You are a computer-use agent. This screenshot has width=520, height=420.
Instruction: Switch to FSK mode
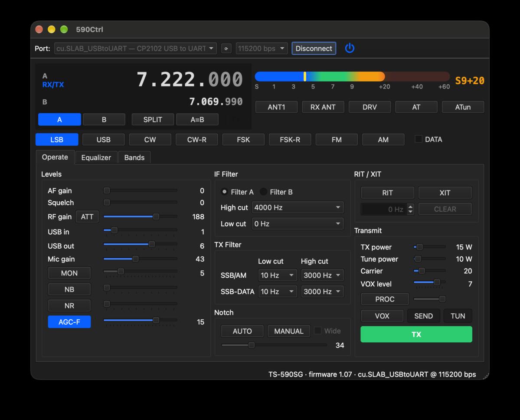(x=243, y=140)
